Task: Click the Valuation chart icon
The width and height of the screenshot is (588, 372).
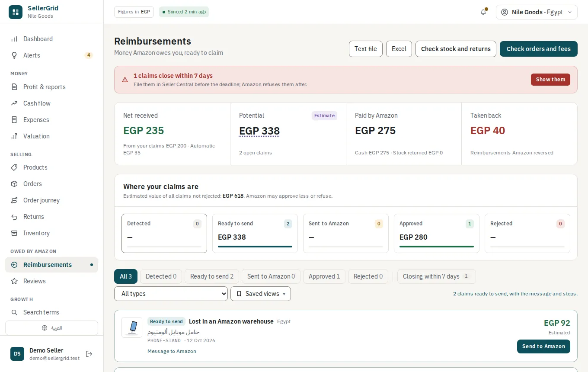Action: (x=14, y=136)
